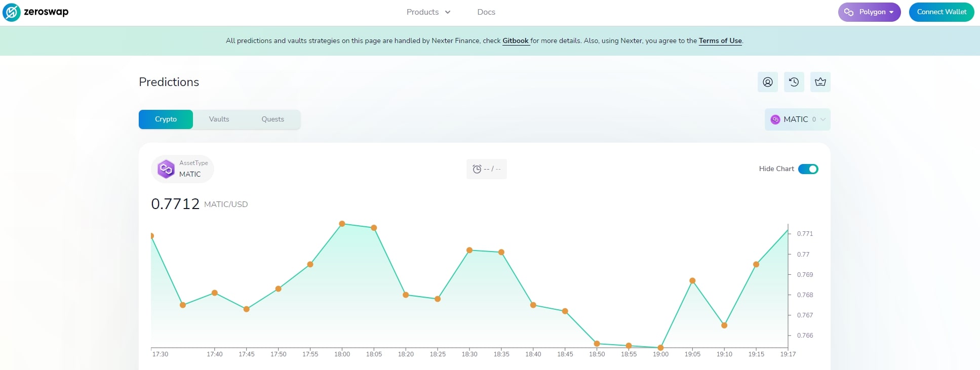
Task: Click the Polygon chain icon in header
Action: point(849,12)
